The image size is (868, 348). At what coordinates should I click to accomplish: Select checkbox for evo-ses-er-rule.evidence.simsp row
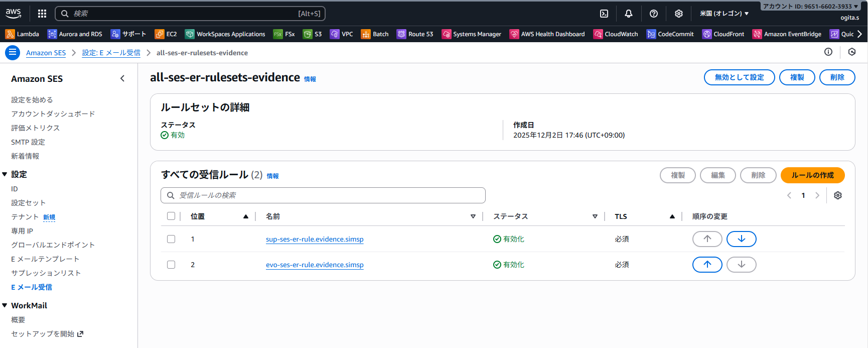pos(171,265)
